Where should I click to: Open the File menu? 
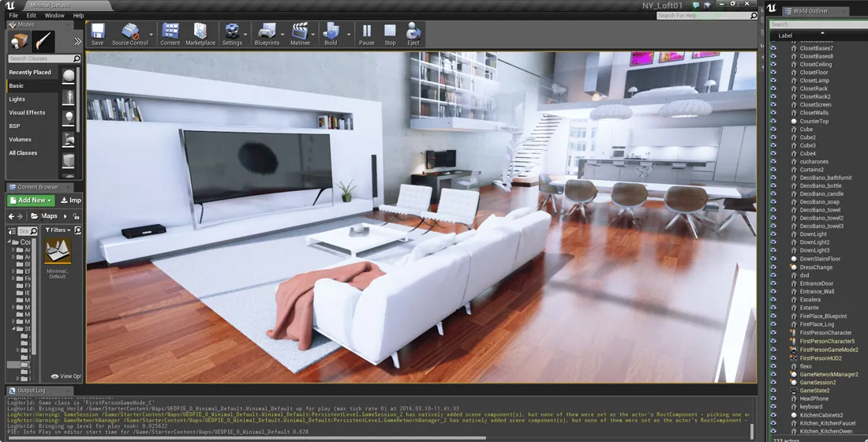[x=13, y=16]
